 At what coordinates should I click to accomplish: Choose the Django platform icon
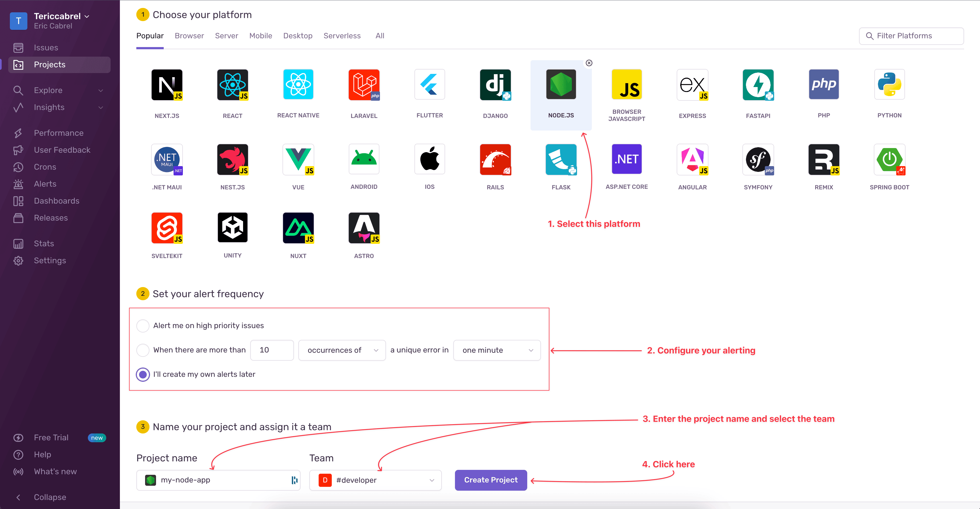point(495,85)
